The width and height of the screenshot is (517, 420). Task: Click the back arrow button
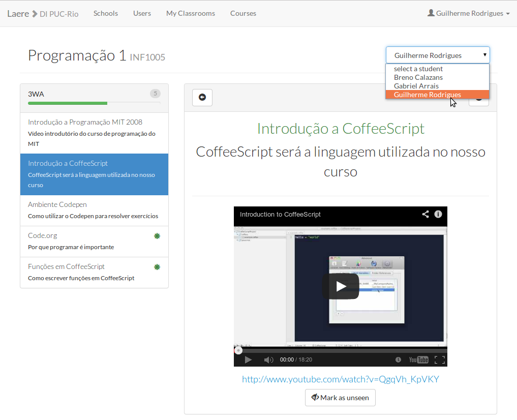coord(202,97)
